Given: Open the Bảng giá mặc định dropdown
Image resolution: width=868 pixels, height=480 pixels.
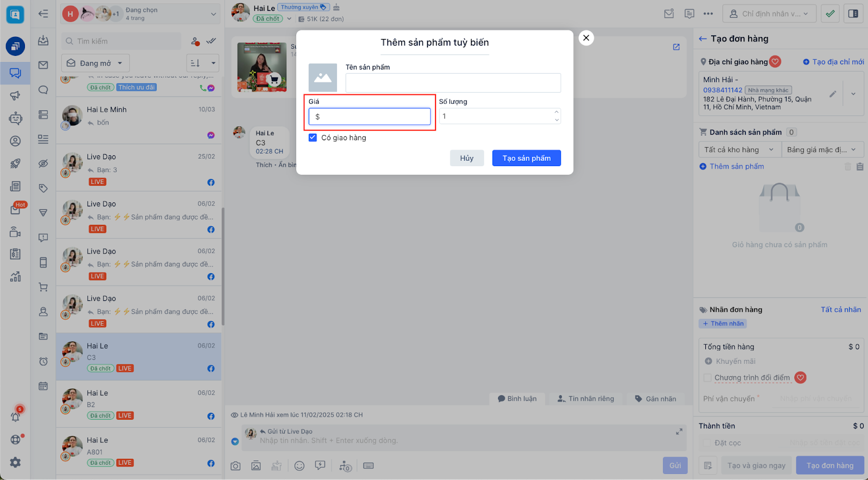Looking at the screenshot, I should tap(822, 150).
